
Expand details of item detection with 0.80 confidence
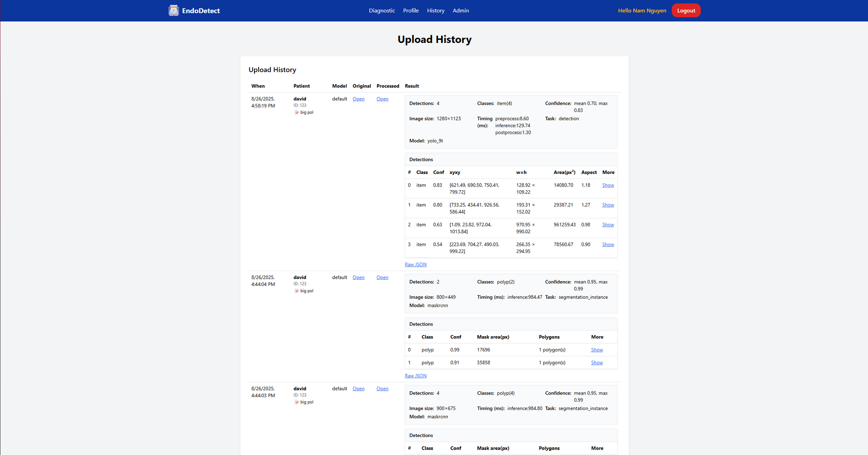[608, 205]
